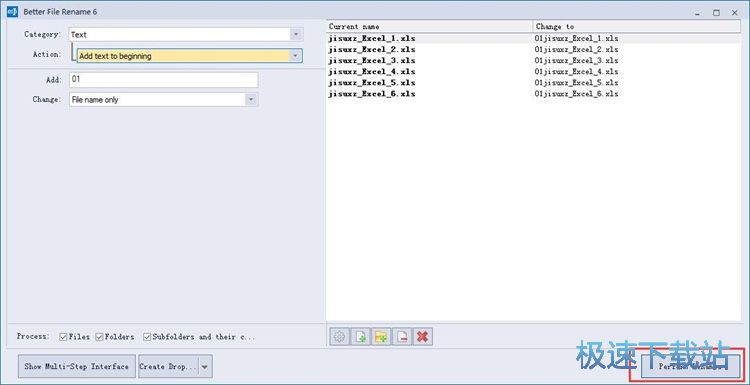Select the jisuxz_Excel_1.xls row

(x=534, y=38)
